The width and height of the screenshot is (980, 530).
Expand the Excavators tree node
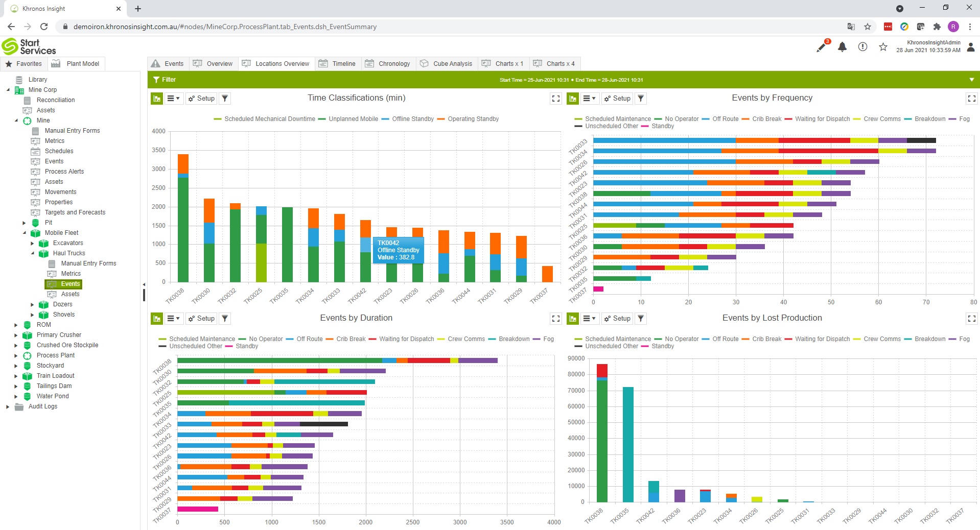click(x=32, y=243)
